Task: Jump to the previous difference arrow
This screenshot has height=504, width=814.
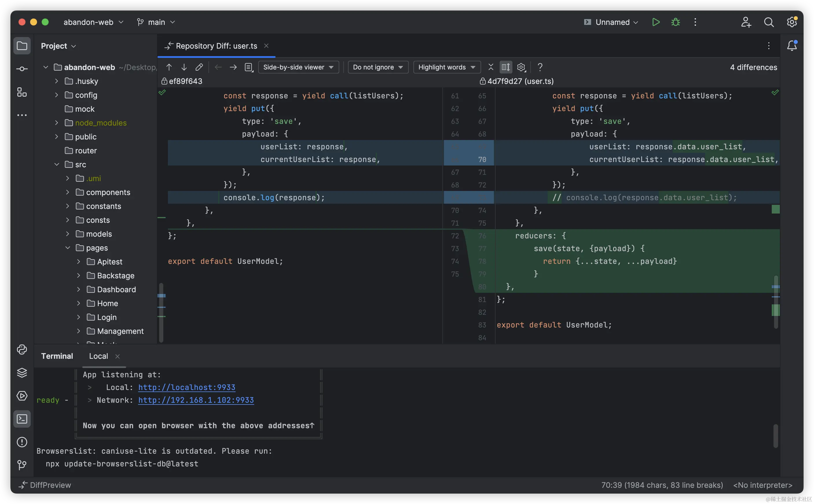Action: [169, 67]
